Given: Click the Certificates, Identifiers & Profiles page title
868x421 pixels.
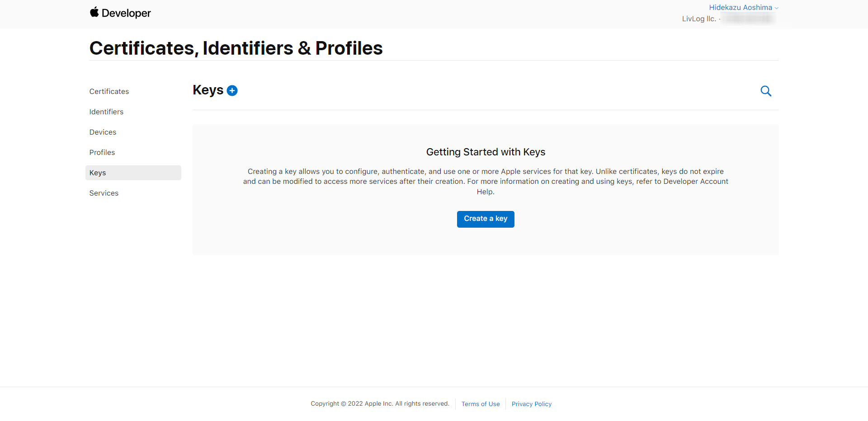Looking at the screenshot, I should point(236,48).
